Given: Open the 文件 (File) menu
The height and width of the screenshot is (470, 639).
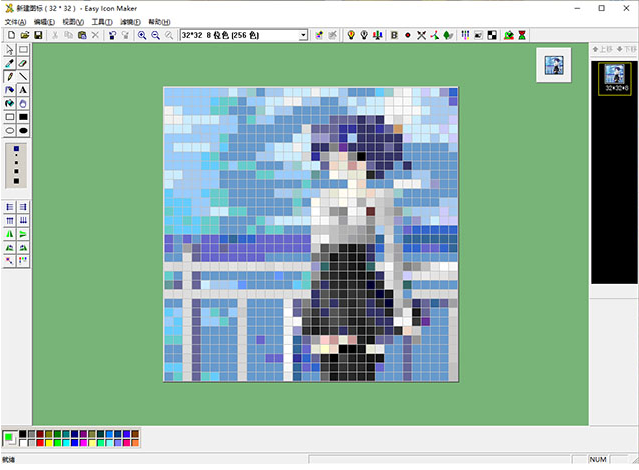Looking at the screenshot, I should pos(15,21).
